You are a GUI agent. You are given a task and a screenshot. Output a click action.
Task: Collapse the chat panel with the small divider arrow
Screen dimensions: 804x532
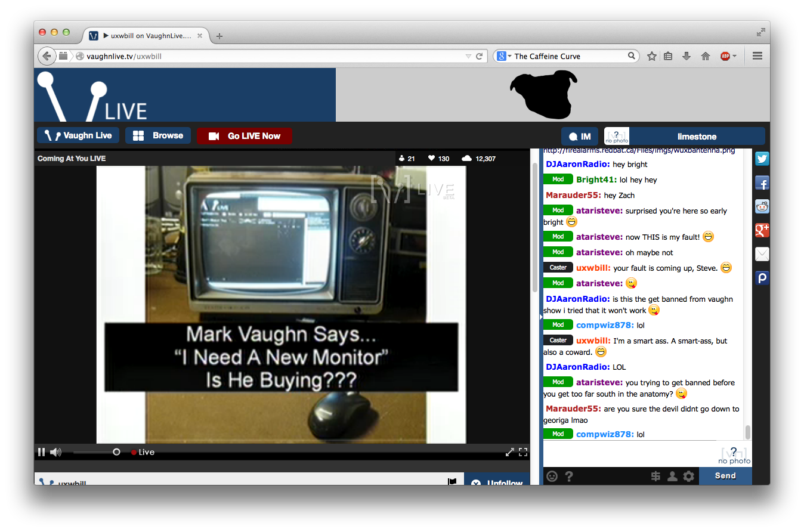coord(541,317)
